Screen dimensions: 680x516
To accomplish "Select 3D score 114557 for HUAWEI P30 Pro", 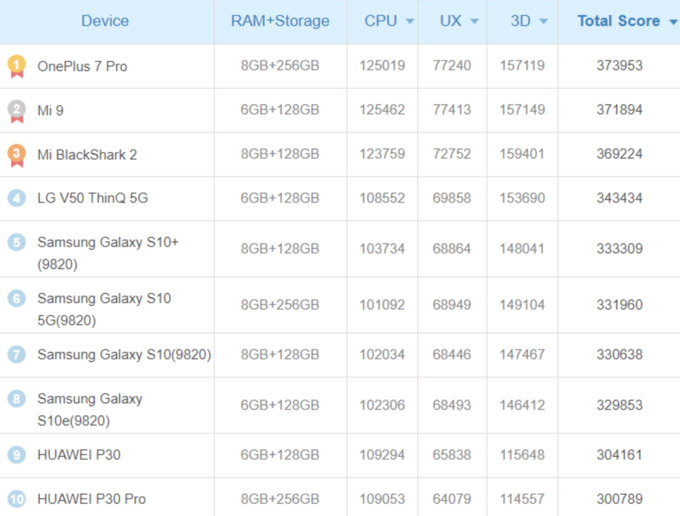I will click(x=522, y=499).
